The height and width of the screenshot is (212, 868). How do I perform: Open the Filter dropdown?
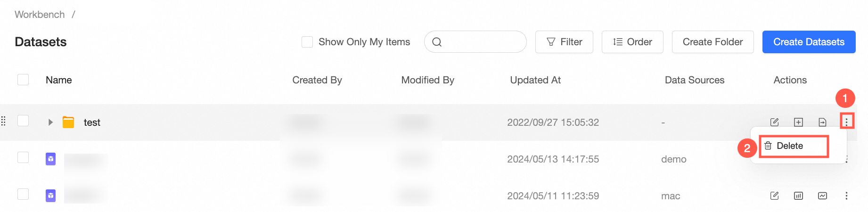point(564,42)
